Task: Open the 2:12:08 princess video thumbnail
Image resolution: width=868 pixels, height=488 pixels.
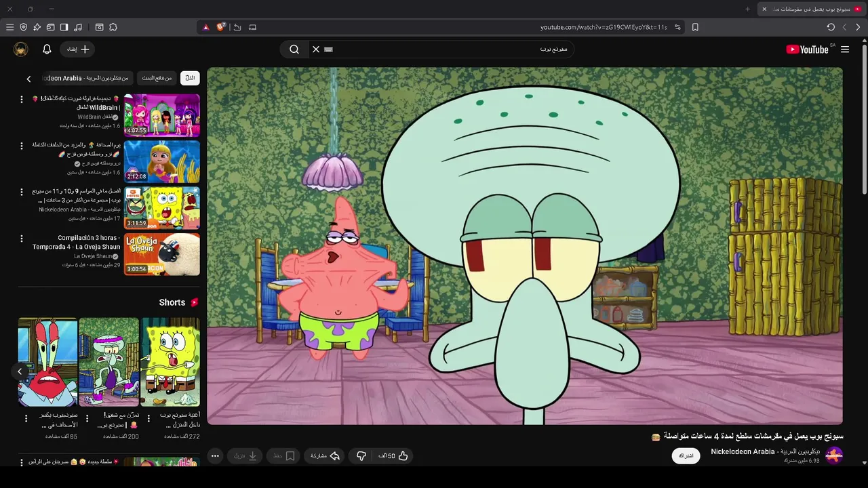Action: tap(162, 161)
